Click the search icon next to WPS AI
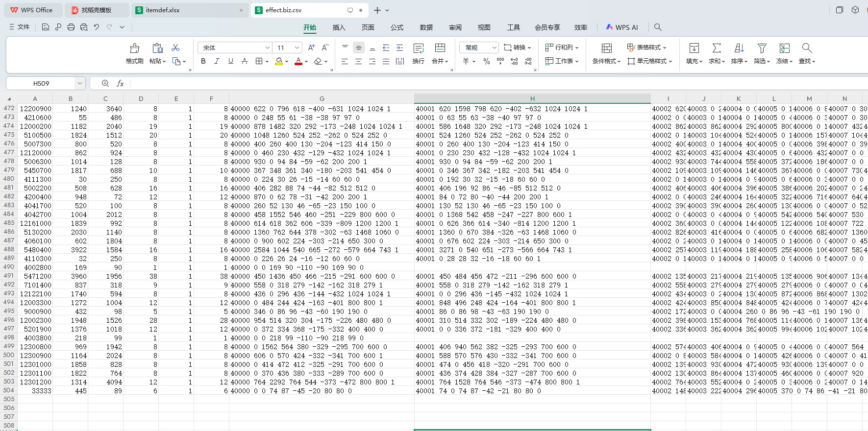Screen dimensions: 868x431 tap(658, 27)
